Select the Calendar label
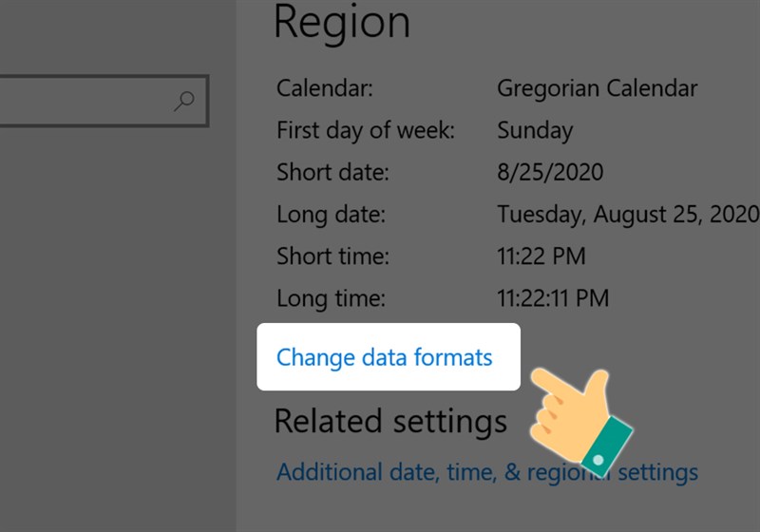The width and height of the screenshot is (760, 532). [325, 89]
